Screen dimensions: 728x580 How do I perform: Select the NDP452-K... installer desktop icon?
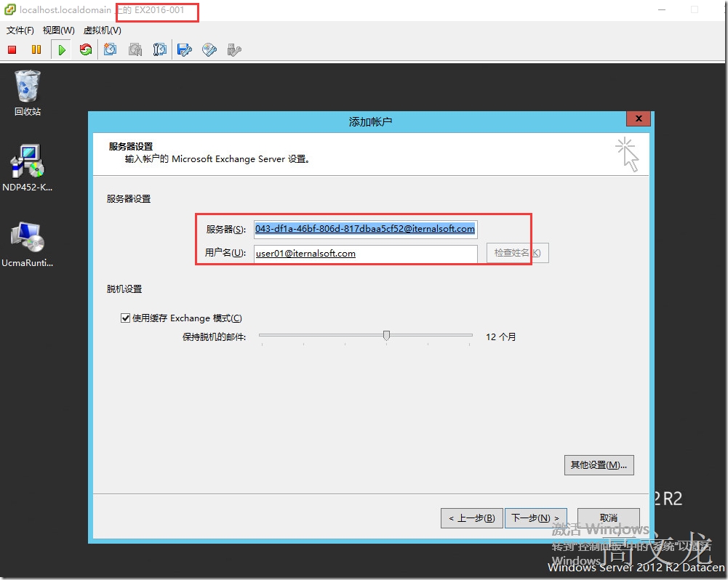click(28, 167)
